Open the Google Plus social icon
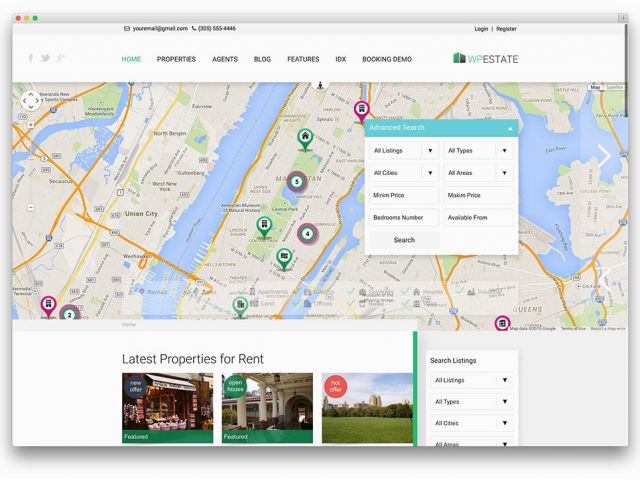 61,58
